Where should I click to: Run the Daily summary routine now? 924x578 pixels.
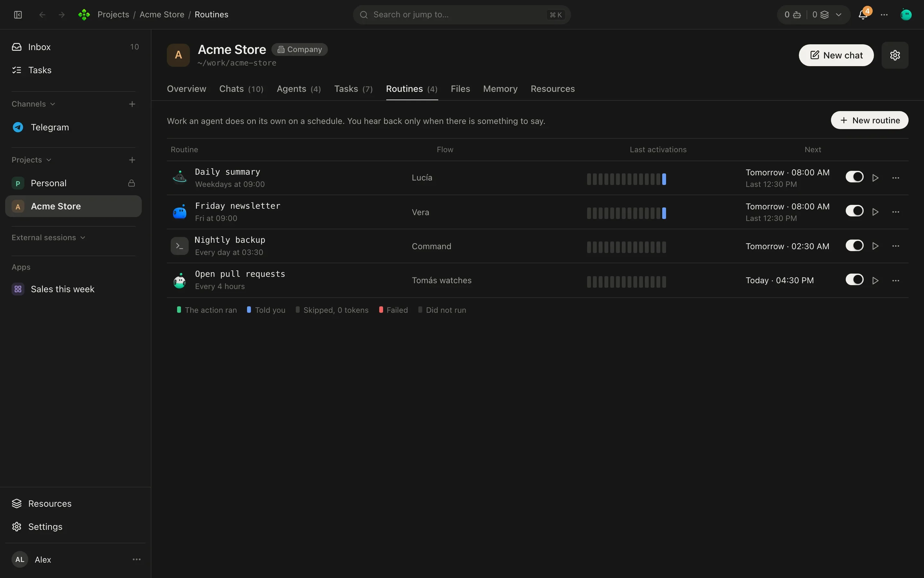point(875,178)
